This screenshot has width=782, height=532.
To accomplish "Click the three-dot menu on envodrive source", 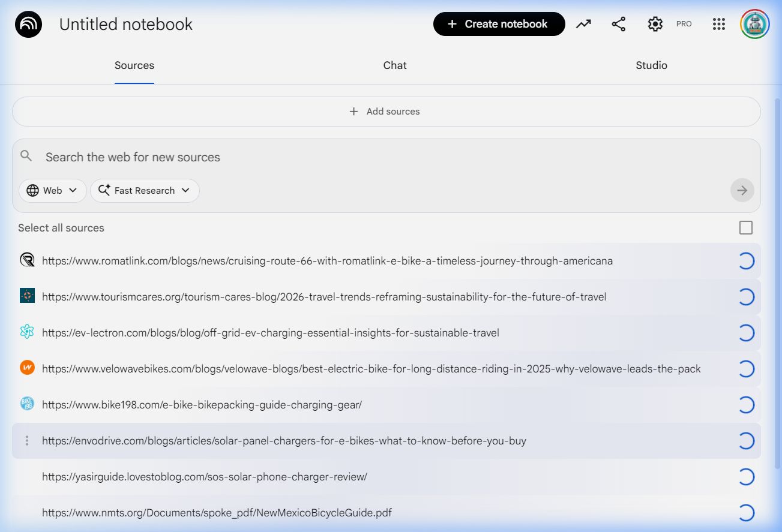I will (26, 441).
